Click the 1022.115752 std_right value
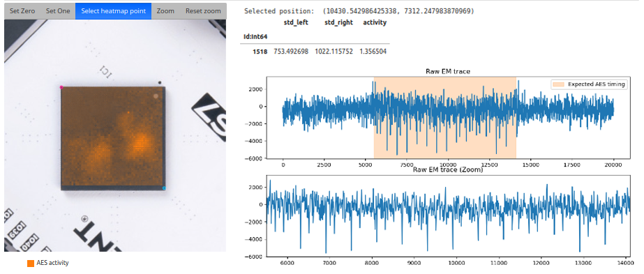 (x=334, y=52)
